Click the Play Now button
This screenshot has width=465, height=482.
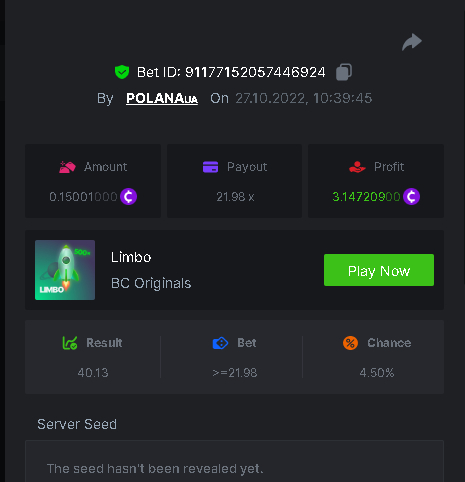click(379, 270)
